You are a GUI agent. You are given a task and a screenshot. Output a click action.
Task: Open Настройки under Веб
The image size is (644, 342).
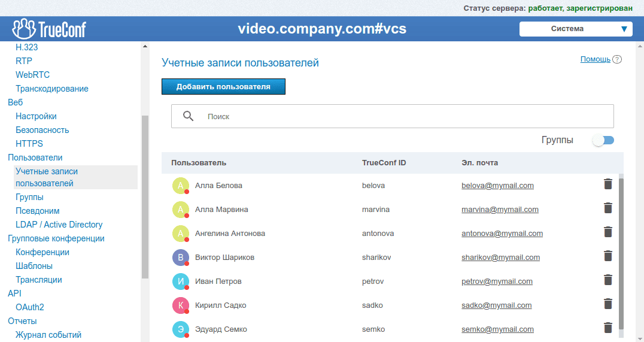pos(36,116)
